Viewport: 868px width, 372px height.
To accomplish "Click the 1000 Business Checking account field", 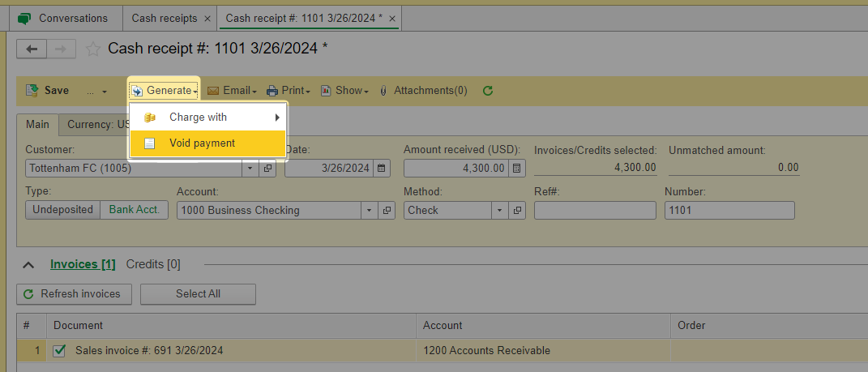I will click(x=270, y=211).
